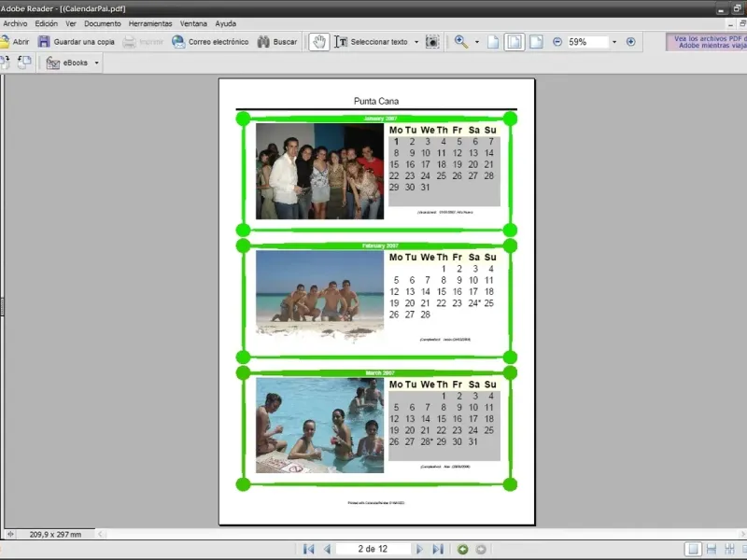The height and width of the screenshot is (560, 747).
Task: Open the zoom percentage dropdown arrow
Action: tap(614, 42)
